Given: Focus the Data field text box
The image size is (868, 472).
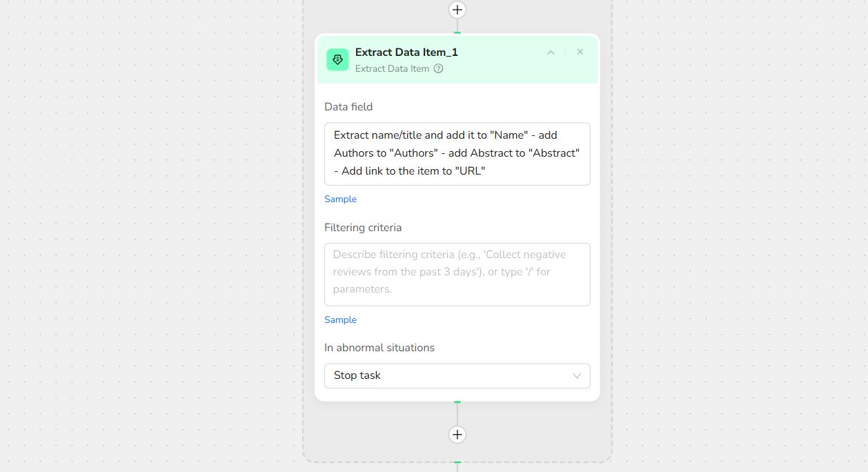Looking at the screenshot, I should [457, 153].
